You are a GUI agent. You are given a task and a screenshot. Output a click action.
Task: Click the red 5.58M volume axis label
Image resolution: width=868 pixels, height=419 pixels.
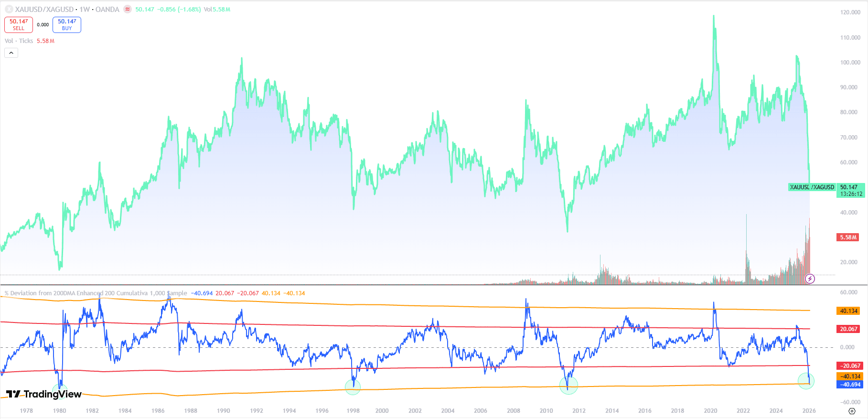pyautogui.click(x=848, y=237)
